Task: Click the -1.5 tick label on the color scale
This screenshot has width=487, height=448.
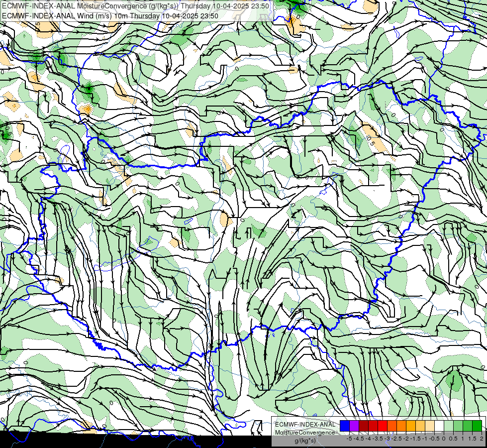Action: tap(415, 439)
